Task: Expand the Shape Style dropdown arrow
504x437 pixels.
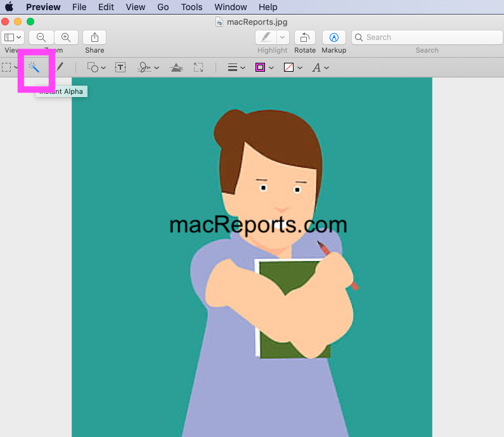Action: [x=243, y=68]
